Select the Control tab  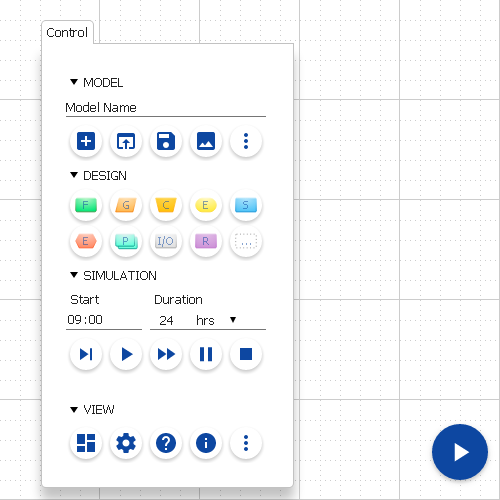click(x=67, y=32)
